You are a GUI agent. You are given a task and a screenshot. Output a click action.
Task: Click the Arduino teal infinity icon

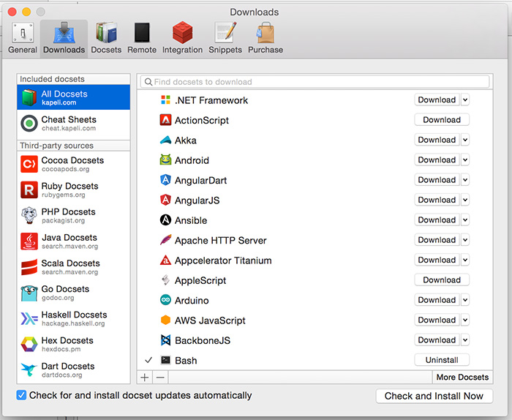165,300
